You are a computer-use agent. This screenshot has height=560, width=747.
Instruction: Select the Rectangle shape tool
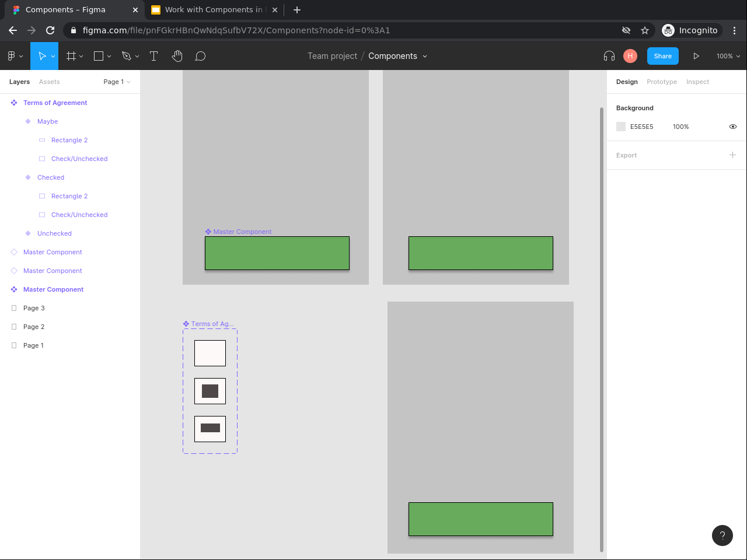(x=99, y=56)
